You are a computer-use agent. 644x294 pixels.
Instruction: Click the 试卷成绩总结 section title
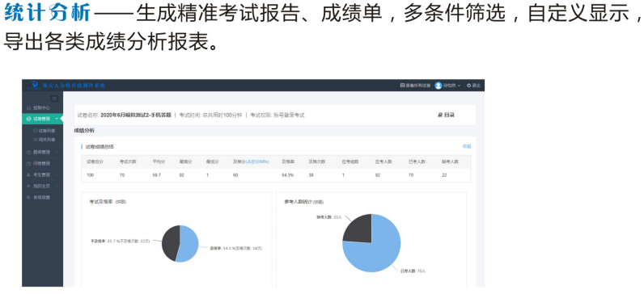[100, 147]
